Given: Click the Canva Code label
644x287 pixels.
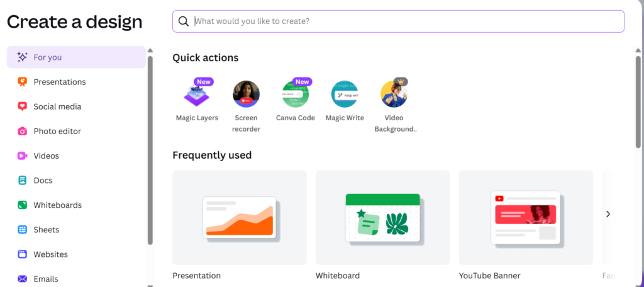Looking at the screenshot, I should click(296, 118).
